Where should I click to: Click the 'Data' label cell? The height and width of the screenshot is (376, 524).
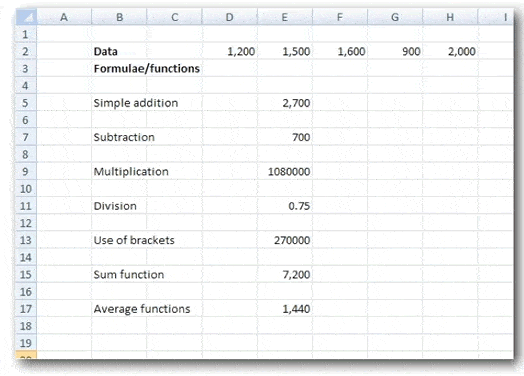(119, 51)
